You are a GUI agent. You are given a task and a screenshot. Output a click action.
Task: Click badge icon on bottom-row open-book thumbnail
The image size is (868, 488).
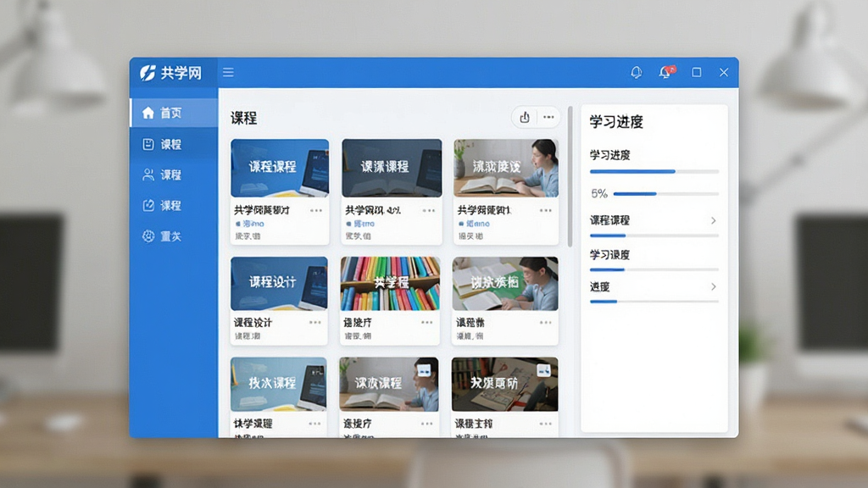pos(424,369)
